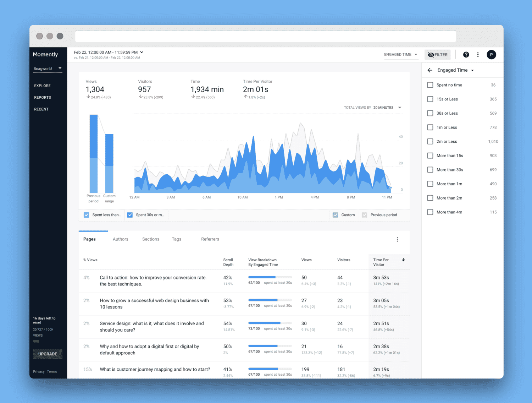This screenshot has width=532, height=403.
Task: Click the Momently logo in the sidebar
Action: point(45,54)
